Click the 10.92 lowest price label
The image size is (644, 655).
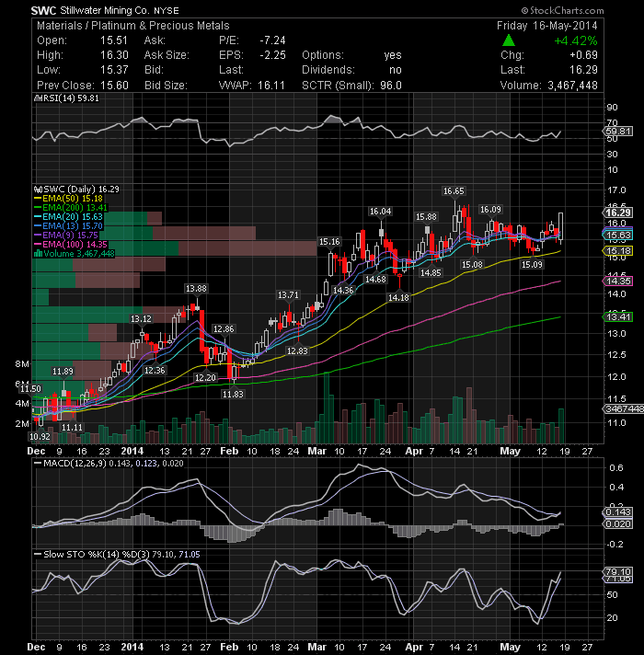tap(40, 437)
